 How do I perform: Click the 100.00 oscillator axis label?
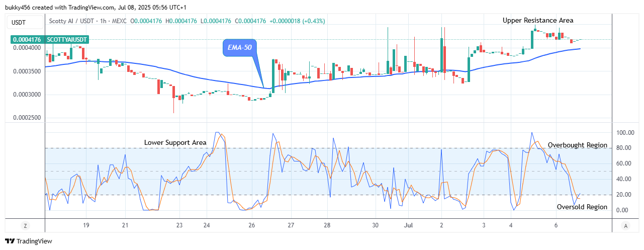point(625,133)
